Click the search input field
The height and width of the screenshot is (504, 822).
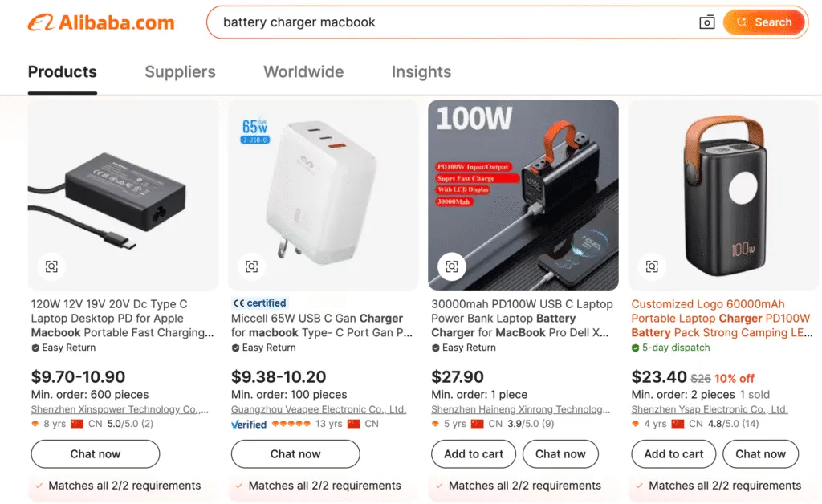[450, 22]
